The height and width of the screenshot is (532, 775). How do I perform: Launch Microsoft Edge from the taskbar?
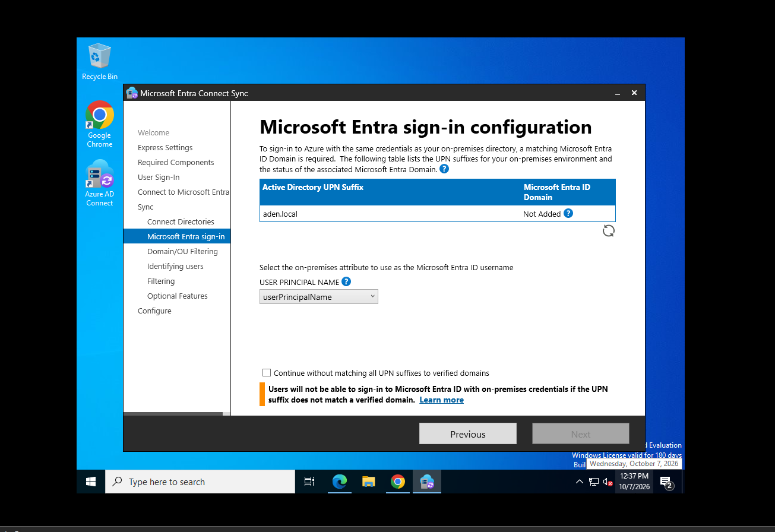(339, 482)
